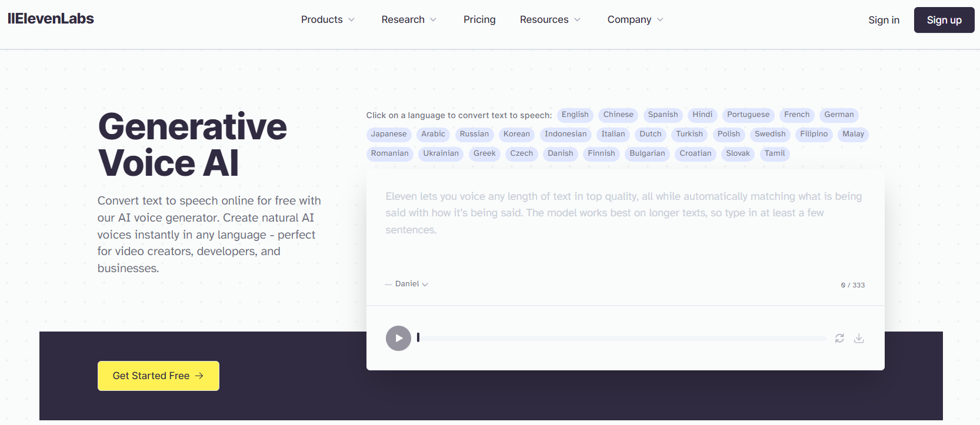
Task: Select English as the speech language
Action: click(x=575, y=115)
